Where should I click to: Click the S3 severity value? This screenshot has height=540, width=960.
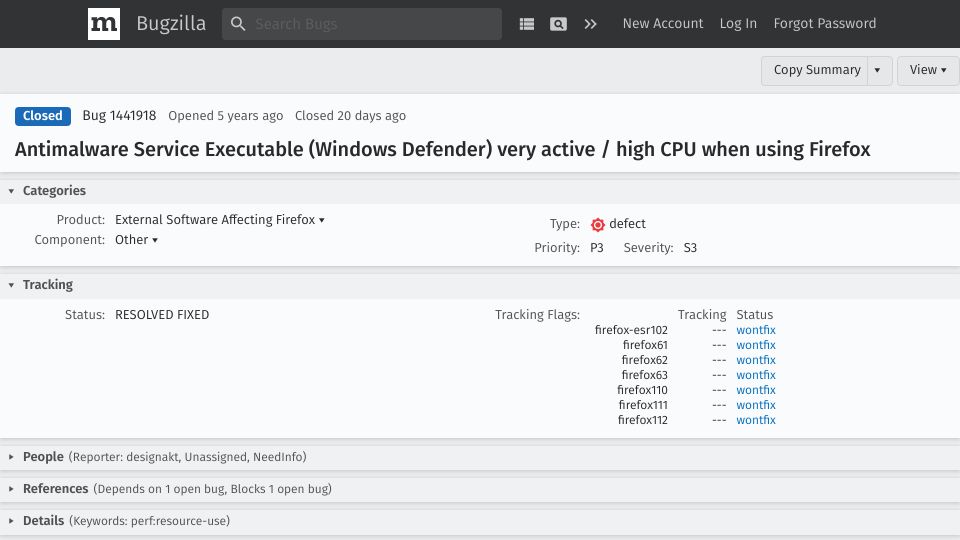coord(690,248)
